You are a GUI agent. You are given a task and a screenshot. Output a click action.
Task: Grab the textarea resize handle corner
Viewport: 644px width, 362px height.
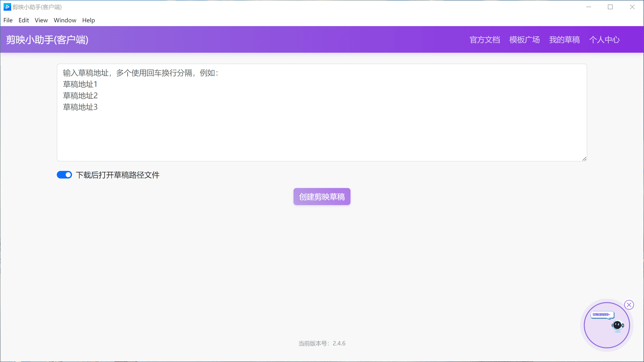584,159
